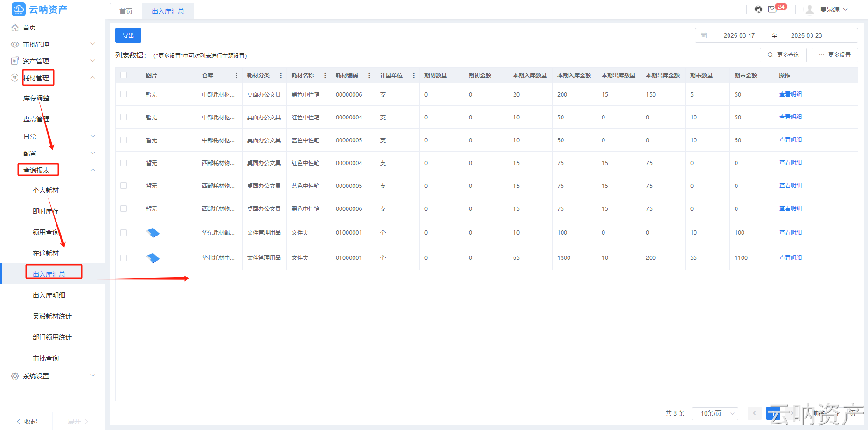Click the 更多设置 button
This screenshot has height=430, width=868.
pyautogui.click(x=835, y=55)
